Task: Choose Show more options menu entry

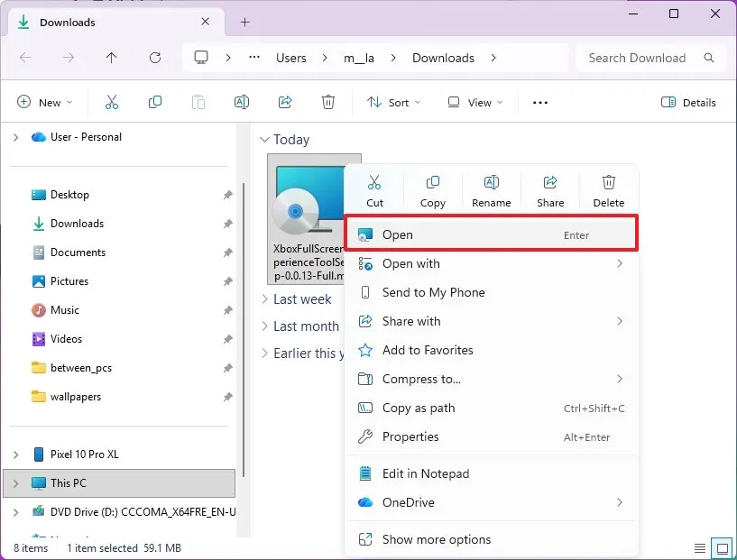Action: [437, 539]
